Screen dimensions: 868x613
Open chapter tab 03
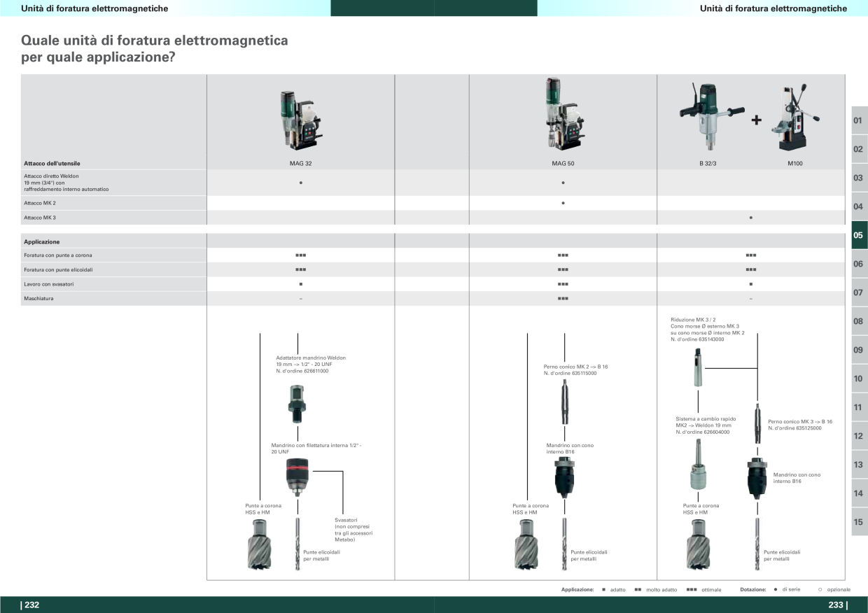tap(859, 178)
